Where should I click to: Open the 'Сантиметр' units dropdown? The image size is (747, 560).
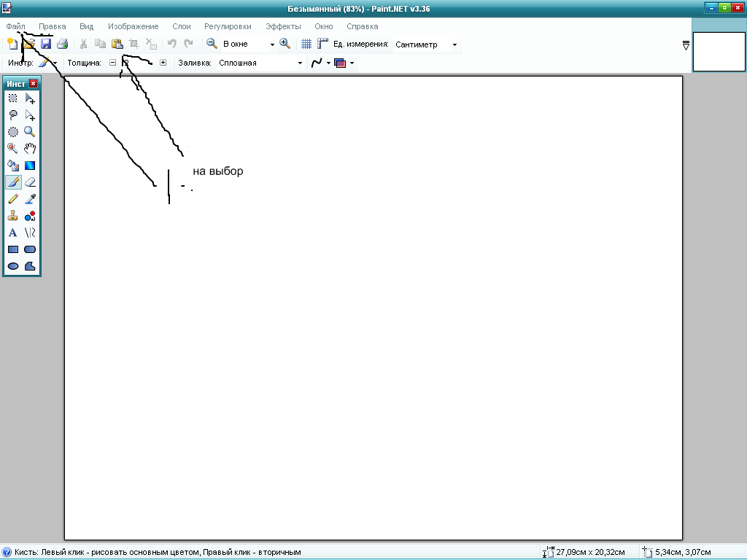454,44
